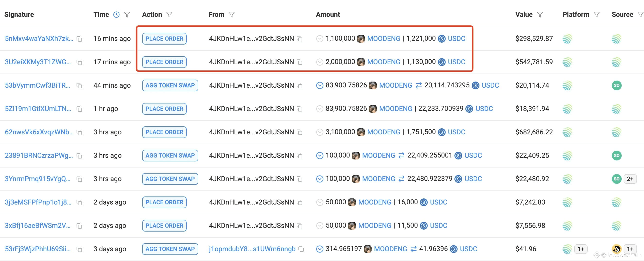The height and width of the screenshot is (261, 644).
Task: Filter by AGG TOKEN SWAP tag in 44 mins row
Action: (170, 85)
